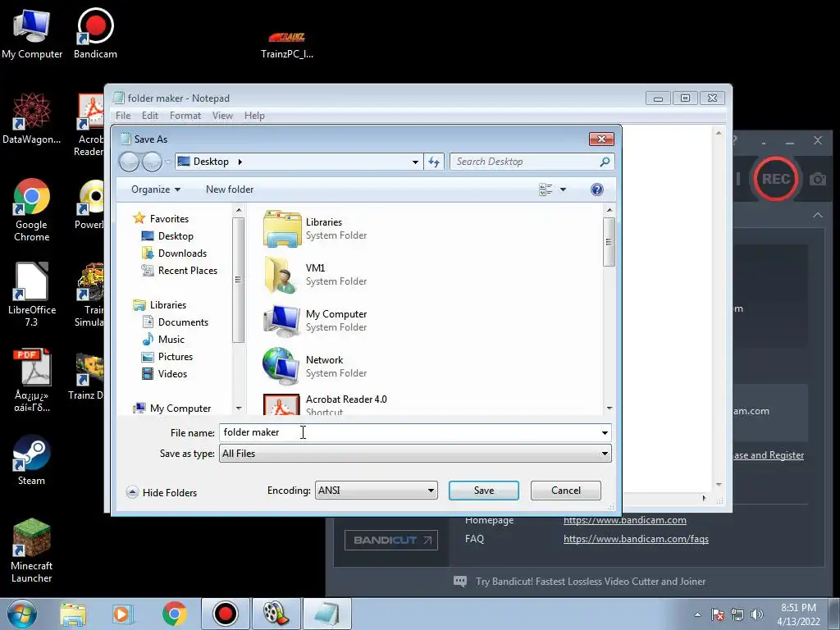This screenshot has height=630, width=840.
Task: Open the change view dropdown arrow
Action: (x=563, y=189)
